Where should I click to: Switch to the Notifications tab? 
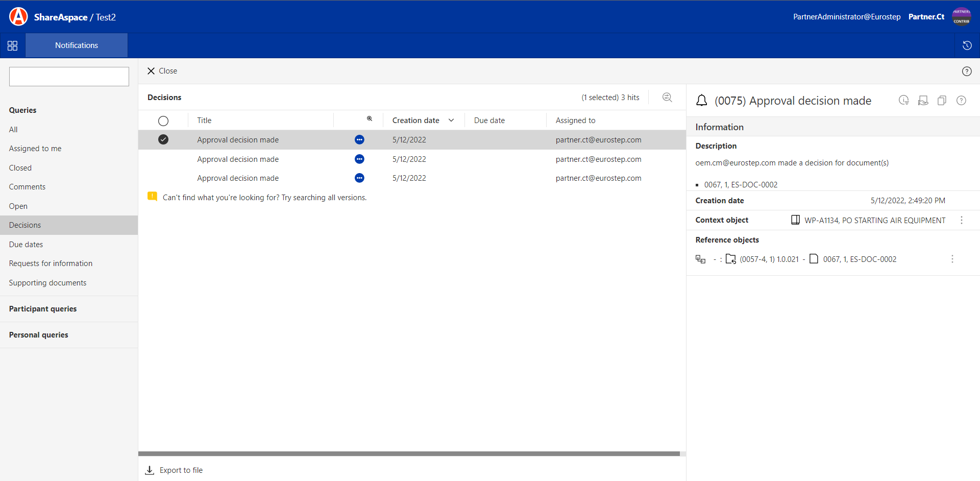click(77, 45)
